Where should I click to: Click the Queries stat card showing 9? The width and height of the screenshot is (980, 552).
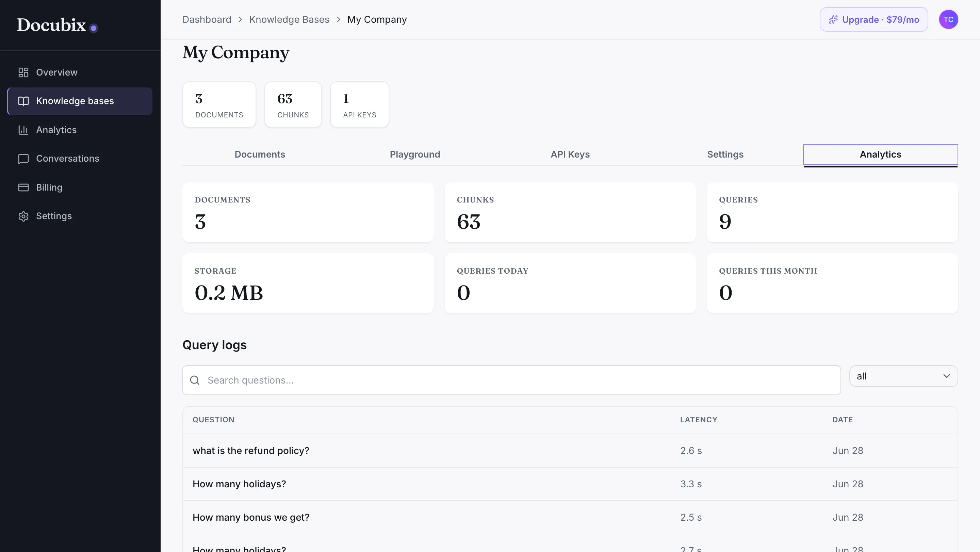[832, 212]
